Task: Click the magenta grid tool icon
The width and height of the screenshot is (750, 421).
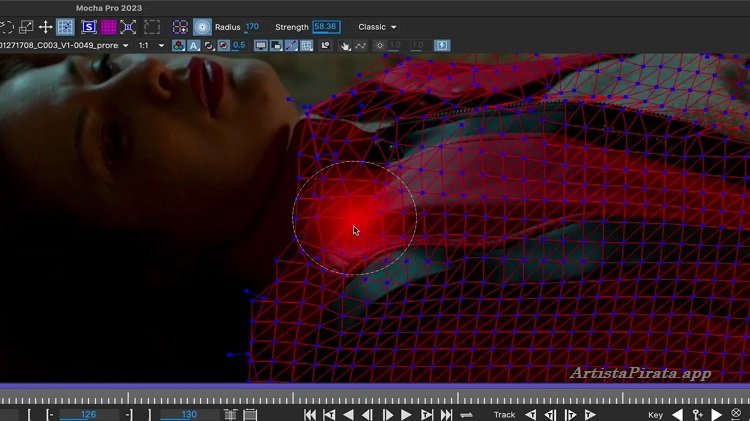Action: click(x=108, y=27)
